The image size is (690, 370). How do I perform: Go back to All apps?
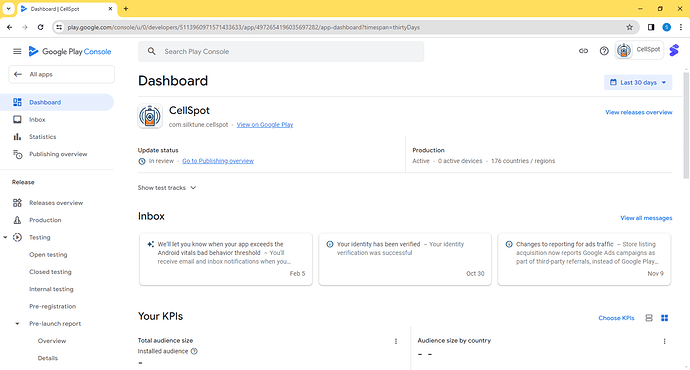62,74
